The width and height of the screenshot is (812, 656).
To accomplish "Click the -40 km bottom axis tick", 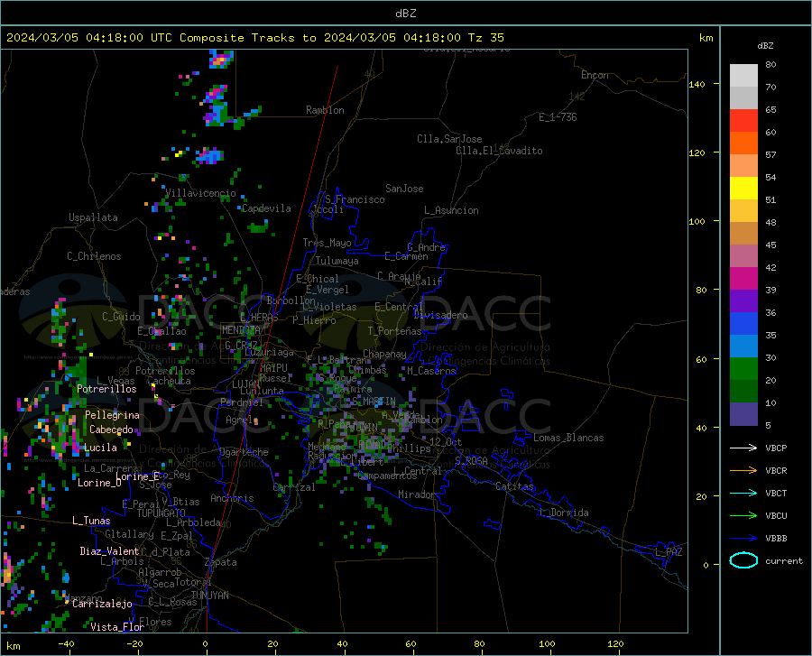I will point(66,644).
